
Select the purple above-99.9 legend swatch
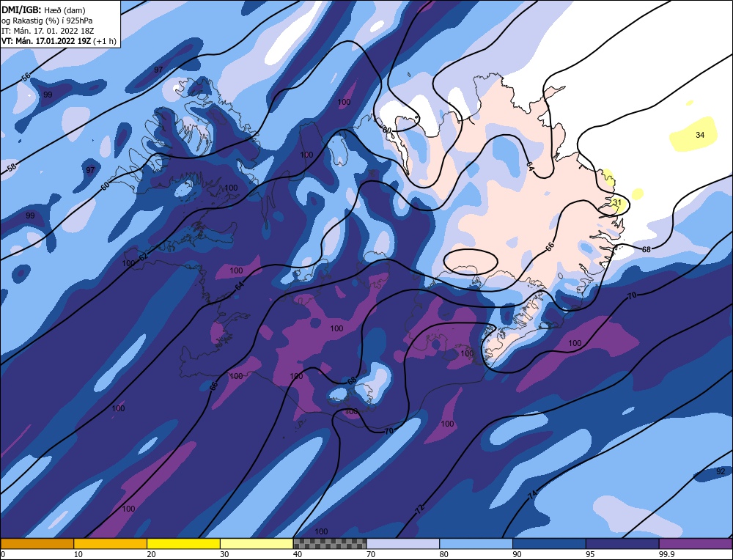(696, 543)
